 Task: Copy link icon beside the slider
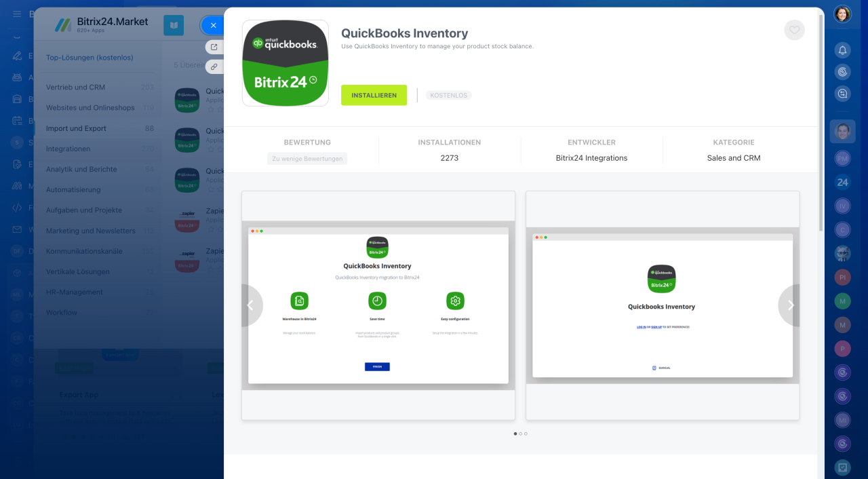point(214,66)
